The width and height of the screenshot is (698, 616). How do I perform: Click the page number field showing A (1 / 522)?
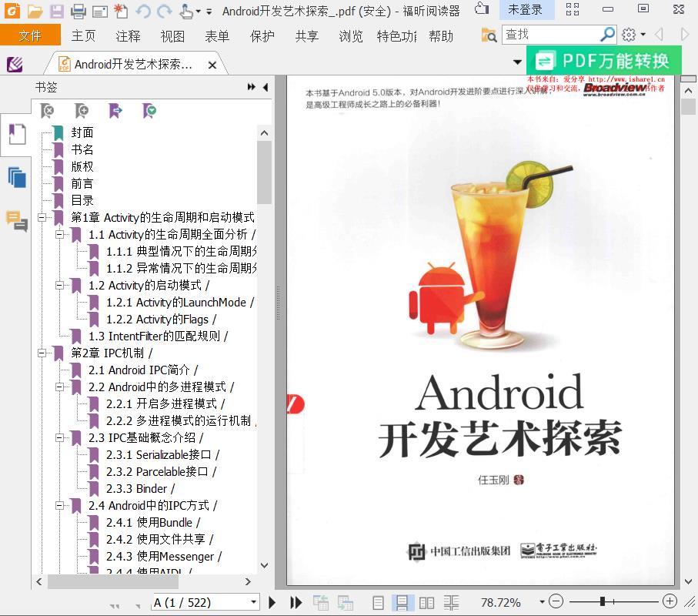(x=201, y=603)
